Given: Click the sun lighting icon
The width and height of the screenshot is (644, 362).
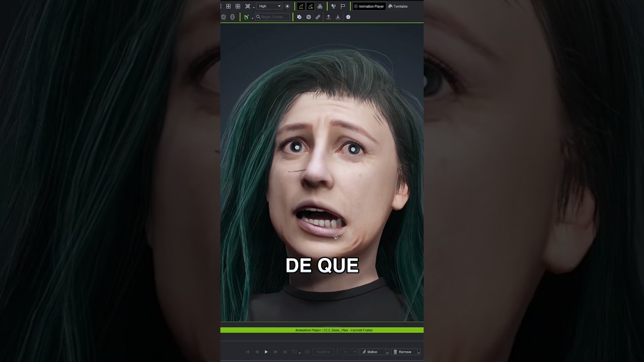Looking at the screenshot, I should point(287,6).
